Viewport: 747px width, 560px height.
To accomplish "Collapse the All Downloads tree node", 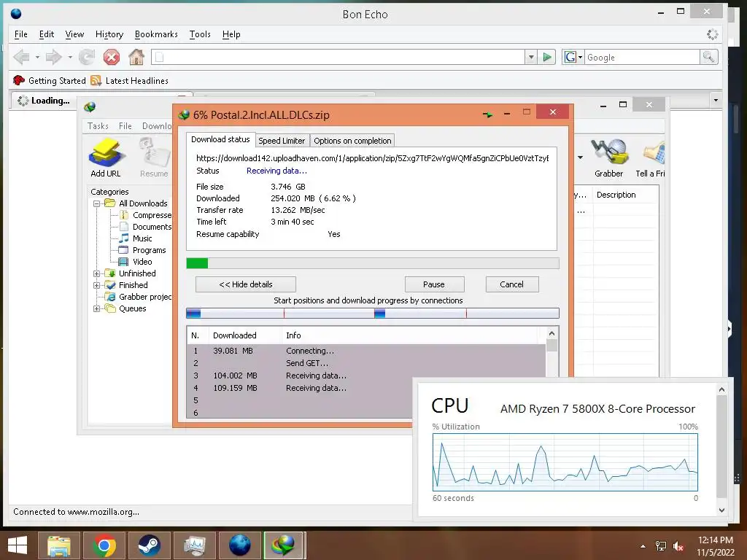I will click(97, 203).
